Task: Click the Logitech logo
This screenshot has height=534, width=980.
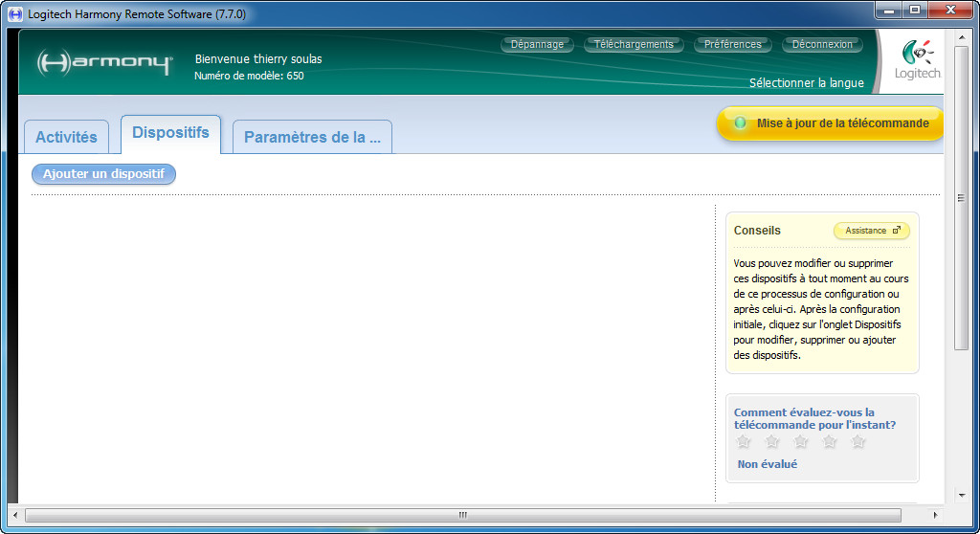Action: click(917, 60)
